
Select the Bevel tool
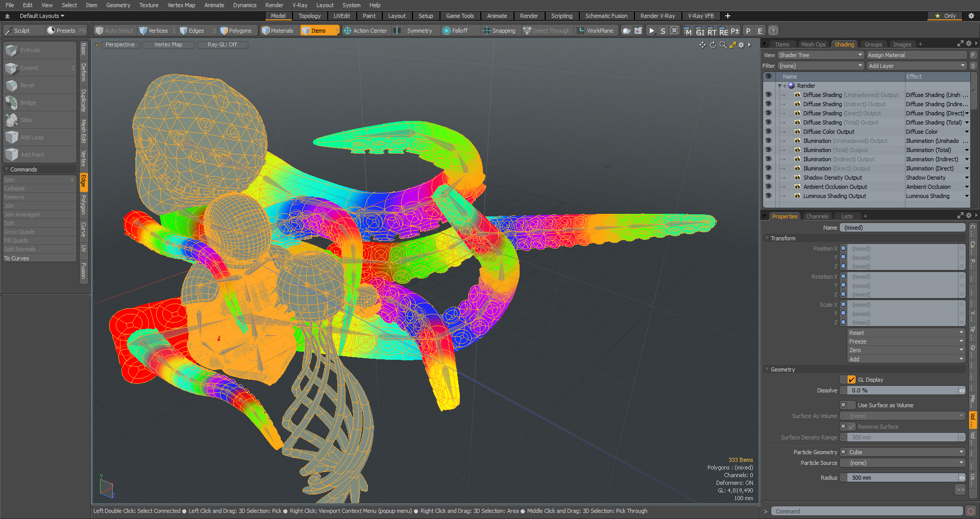(x=40, y=85)
